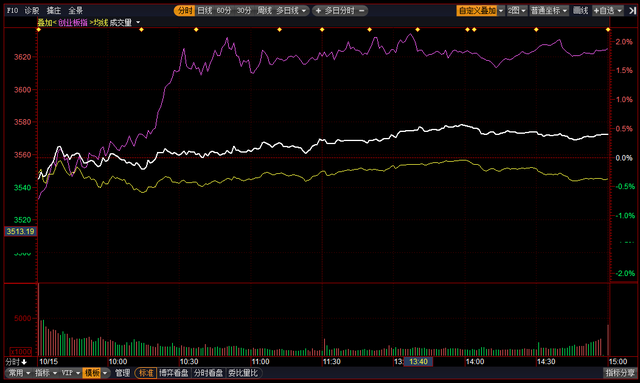Click the 指标分享 button
This screenshot has height=383, width=640.
click(620, 373)
